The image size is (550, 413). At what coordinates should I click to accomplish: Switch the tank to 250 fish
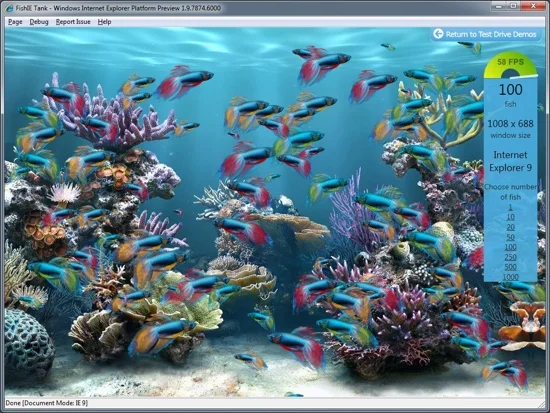[x=510, y=257]
